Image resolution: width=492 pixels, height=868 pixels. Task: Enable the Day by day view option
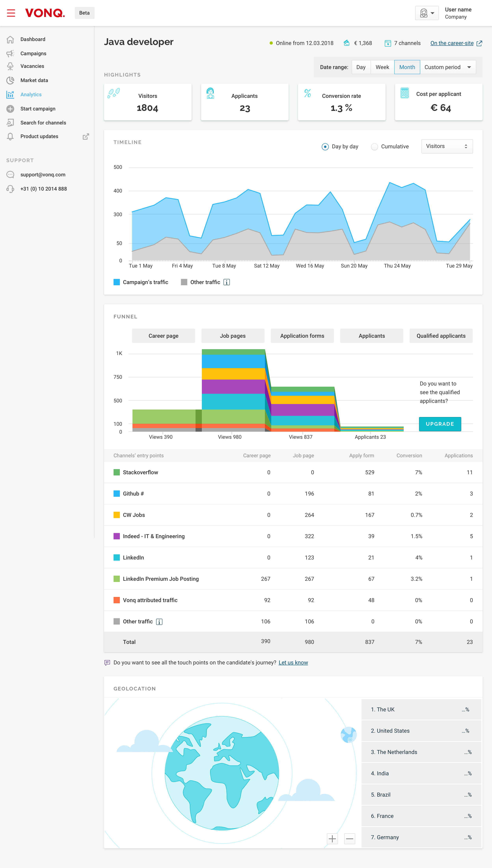pyautogui.click(x=325, y=146)
